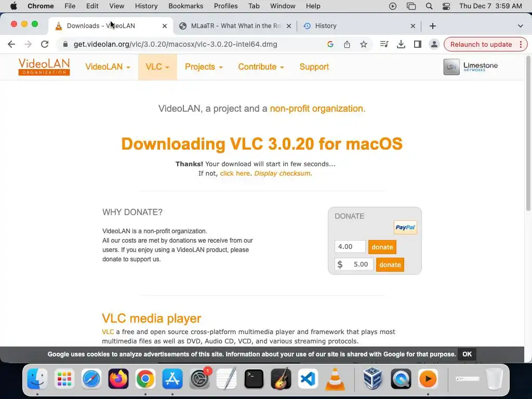This screenshot has width=532, height=399.
Task: Open the Bookmarks menu
Action: click(185, 6)
